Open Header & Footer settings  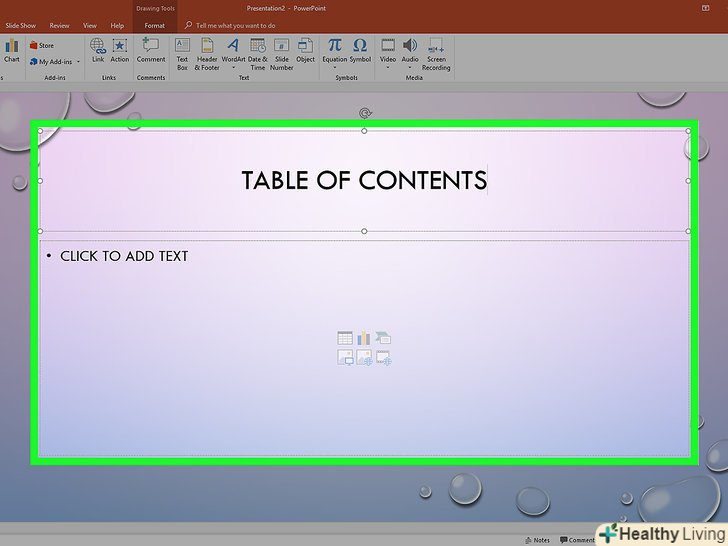point(207,54)
